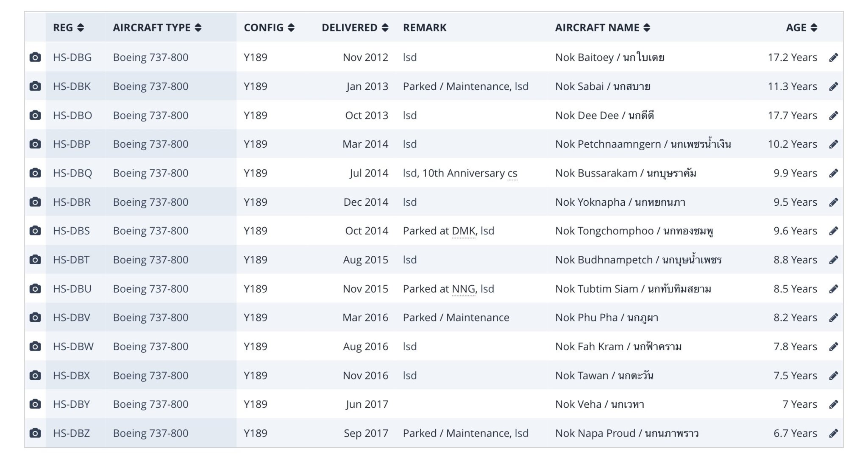Viewport: 868px width, 456px height.
Task: Click the camera icon for HS-DBQ
Action: pos(35,173)
